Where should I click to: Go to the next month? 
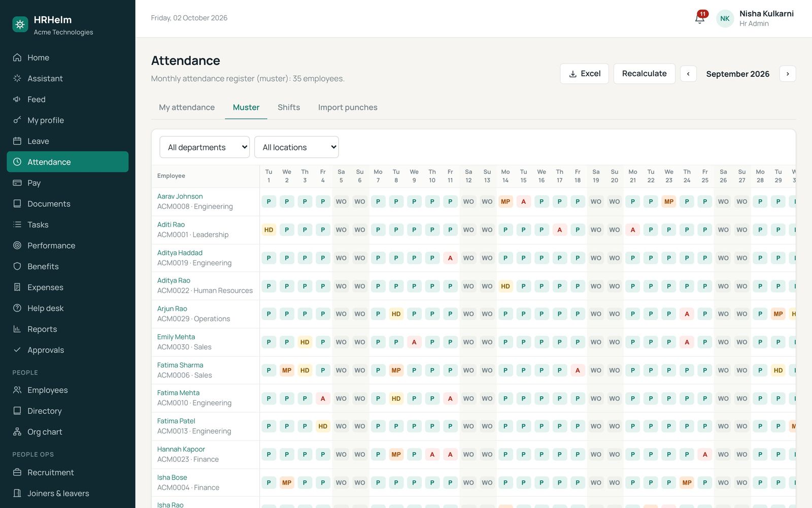click(788, 74)
